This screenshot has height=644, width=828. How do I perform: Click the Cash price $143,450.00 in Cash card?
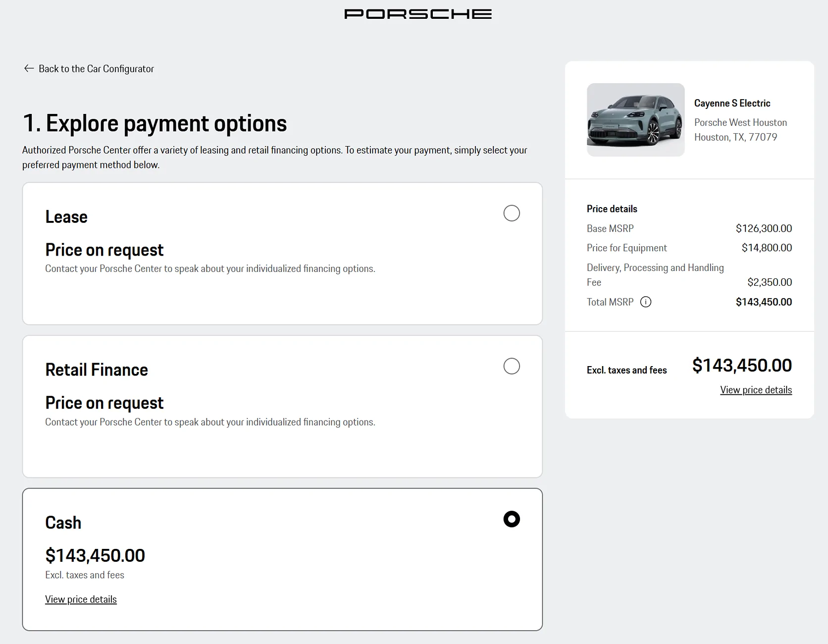(95, 555)
